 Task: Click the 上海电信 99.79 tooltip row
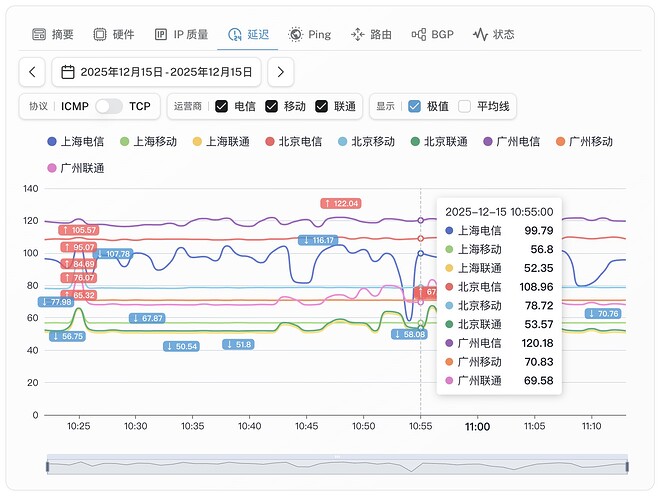[499, 231]
